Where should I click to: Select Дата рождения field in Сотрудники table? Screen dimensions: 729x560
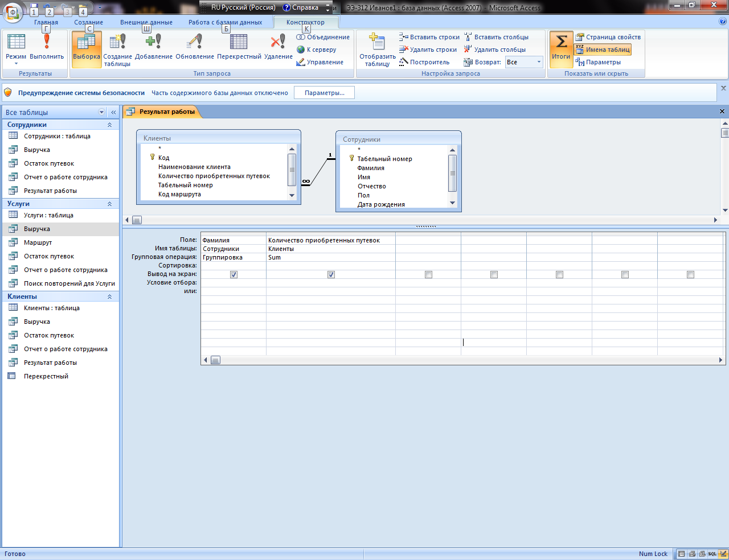[x=381, y=204]
